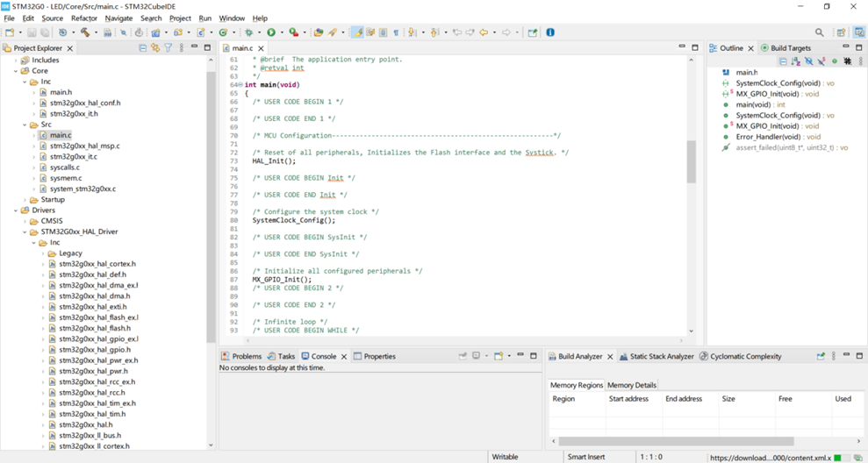The image size is (868, 463).
Task: Open the Debug button dropdown arrow
Action: coord(259,32)
